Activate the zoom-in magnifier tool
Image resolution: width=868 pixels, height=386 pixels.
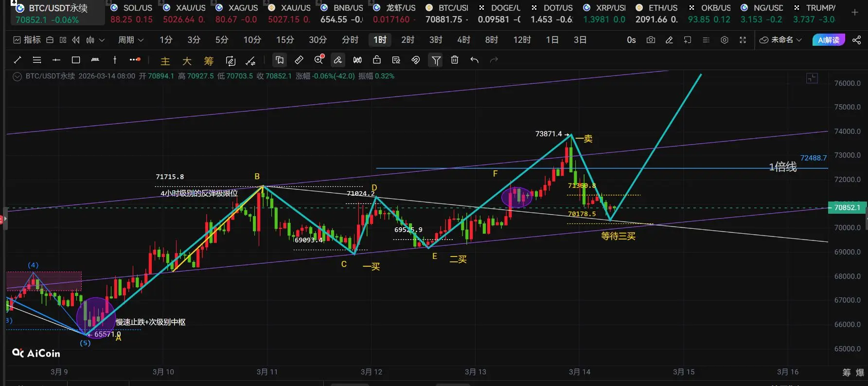click(319, 60)
